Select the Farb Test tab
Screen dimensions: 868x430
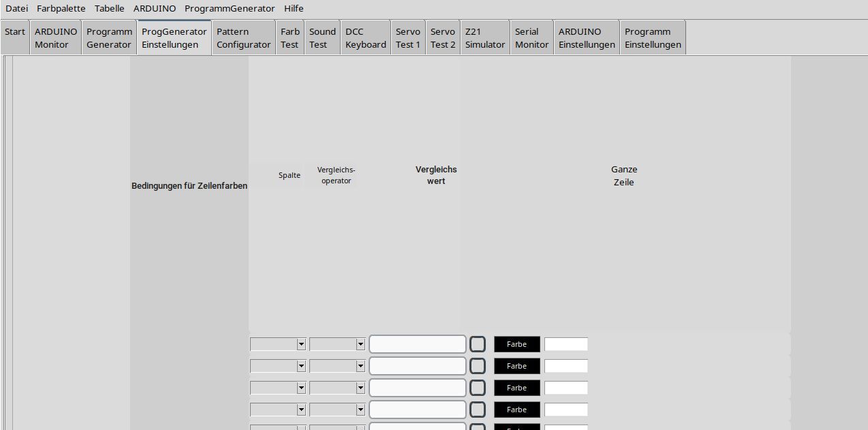[x=290, y=38]
